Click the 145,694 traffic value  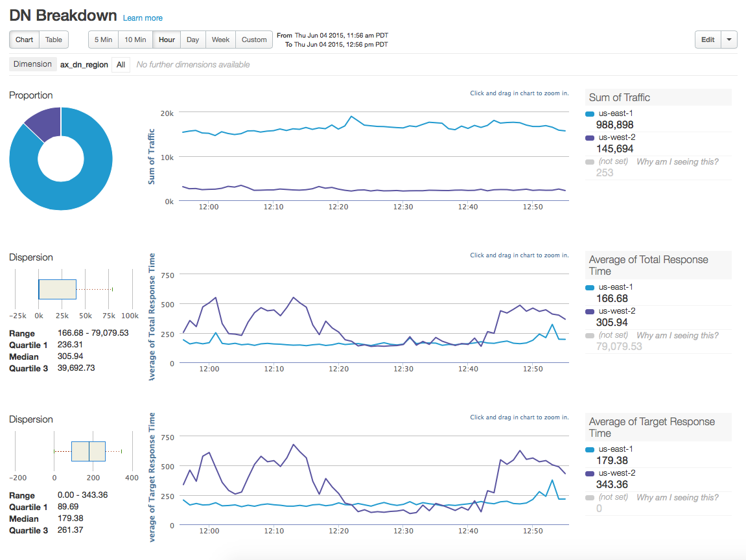[614, 149]
